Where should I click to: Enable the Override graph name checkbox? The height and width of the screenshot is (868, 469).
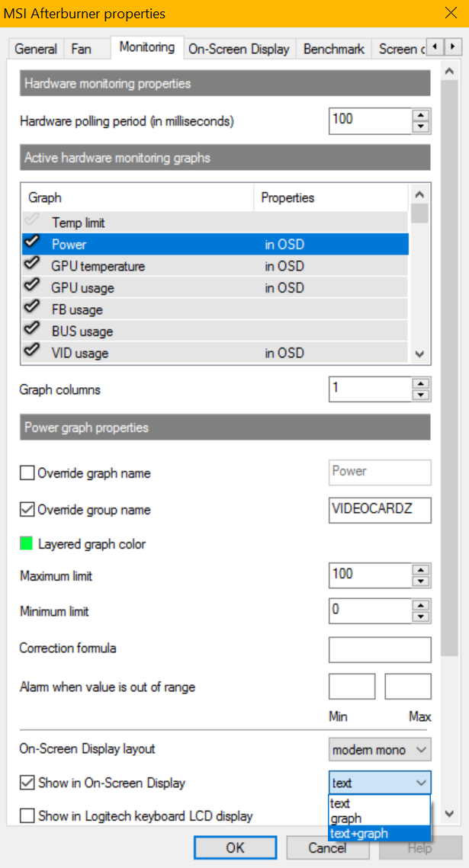27,473
